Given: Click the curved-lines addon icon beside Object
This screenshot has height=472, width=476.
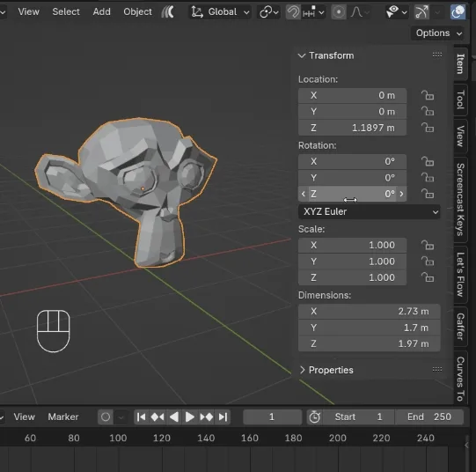Looking at the screenshot, I should pyautogui.click(x=168, y=12).
